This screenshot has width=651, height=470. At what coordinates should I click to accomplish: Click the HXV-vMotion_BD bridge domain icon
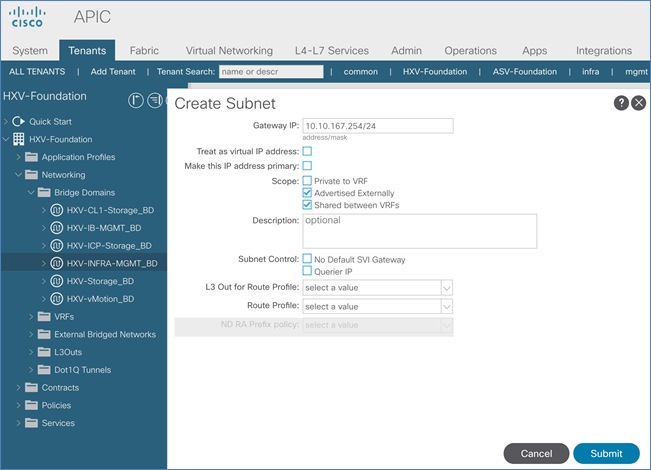(56, 299)
